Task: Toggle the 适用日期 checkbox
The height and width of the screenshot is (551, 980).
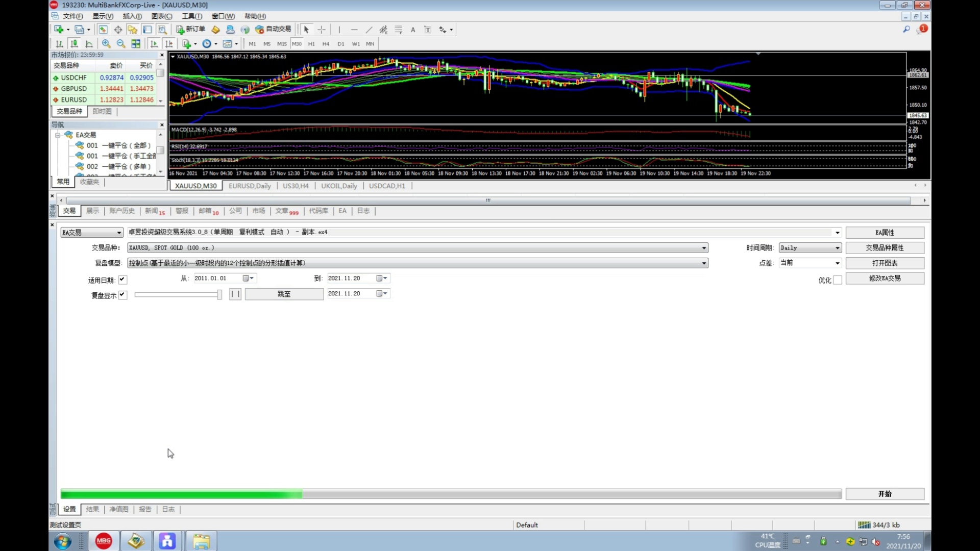Action: point(122,280)
